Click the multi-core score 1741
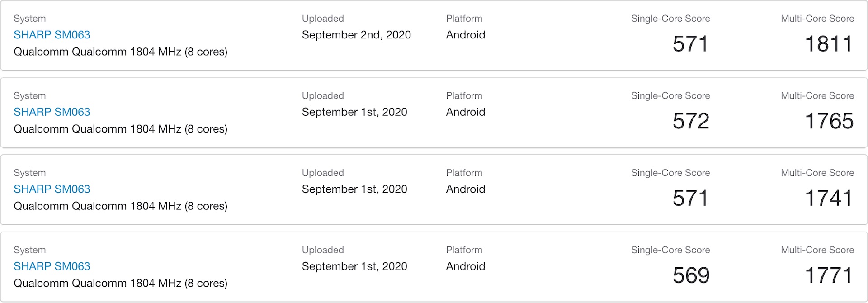 point(829,198)
